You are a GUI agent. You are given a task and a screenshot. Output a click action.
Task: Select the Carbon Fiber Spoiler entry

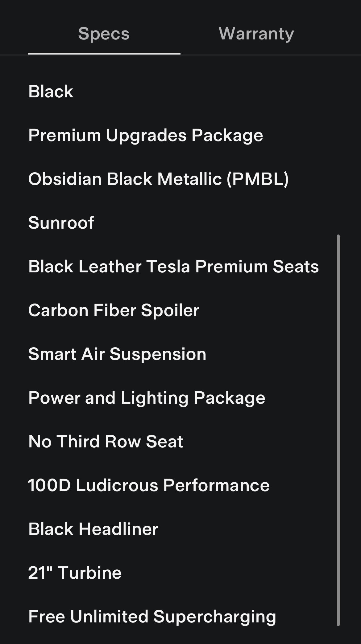coord(114,310)
